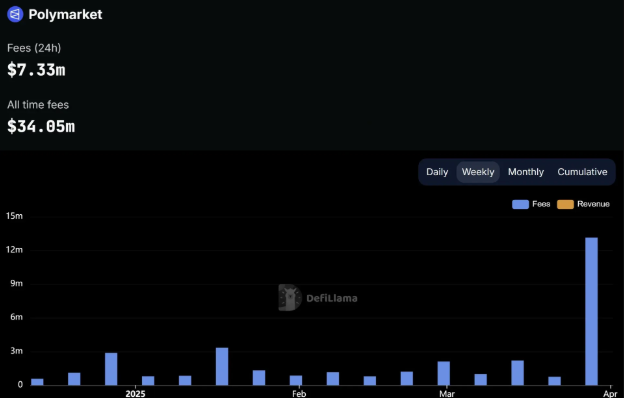
Task: Click the Polymarket title text
Action: (x=65, y=14)
